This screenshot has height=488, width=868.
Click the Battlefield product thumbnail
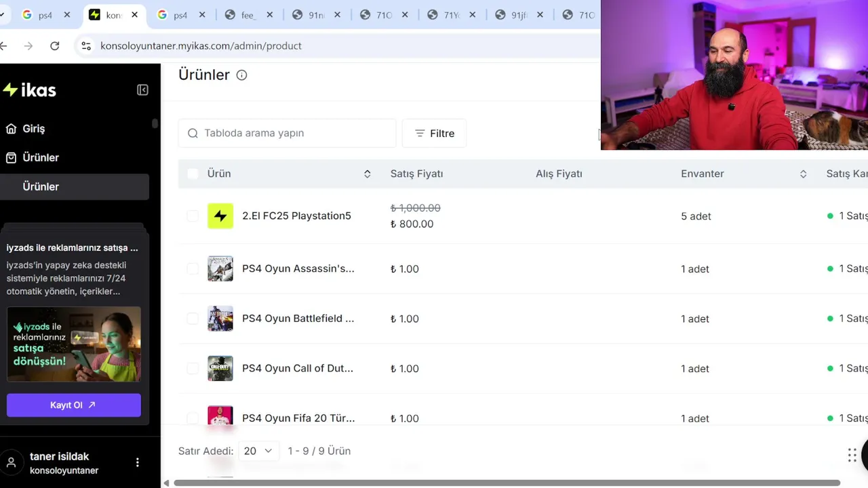coord(220,319)
